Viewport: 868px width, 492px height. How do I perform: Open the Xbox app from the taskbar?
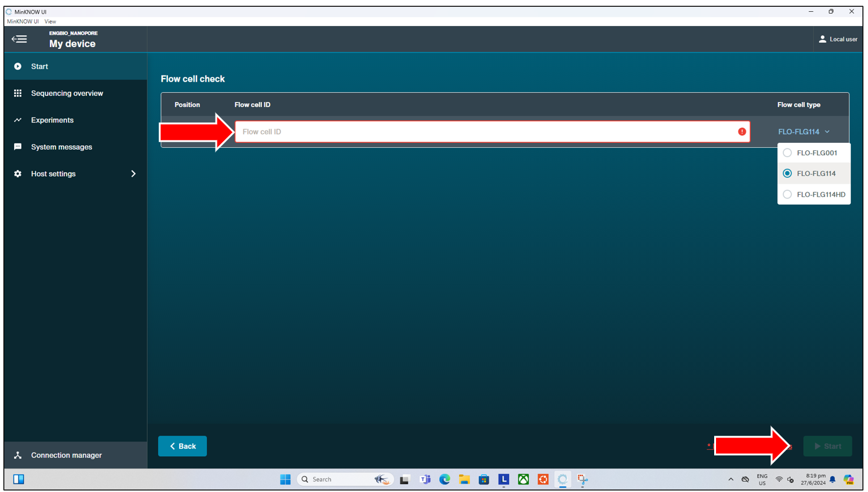point(523,479)
